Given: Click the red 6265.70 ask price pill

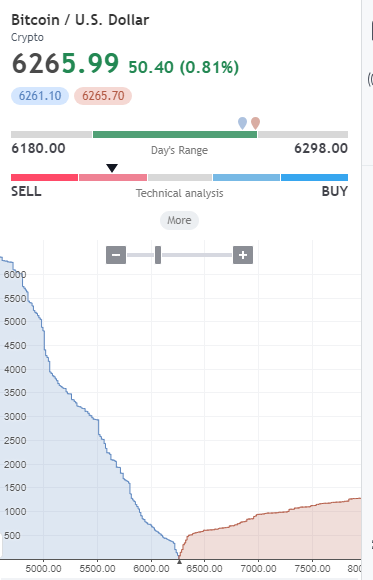Looking at the screenshot, I should point(103,96).
